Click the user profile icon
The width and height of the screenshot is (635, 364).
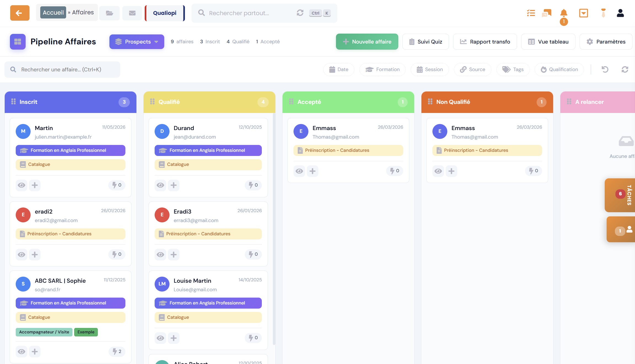coord(620,13)
